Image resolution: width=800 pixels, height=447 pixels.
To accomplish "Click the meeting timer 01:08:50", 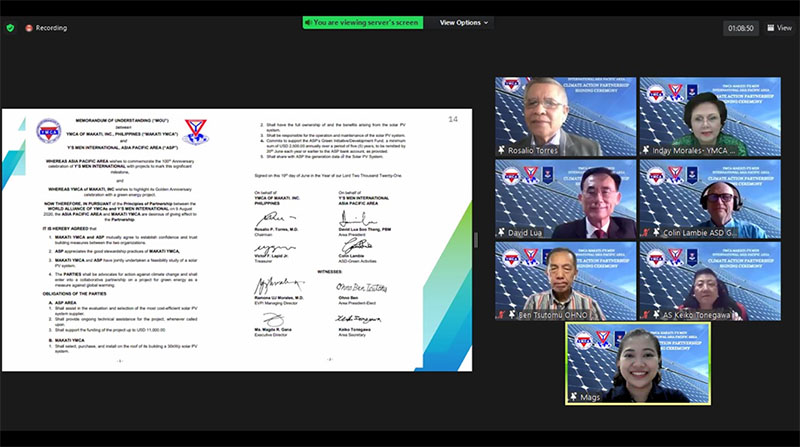I will tap(740, 29).
